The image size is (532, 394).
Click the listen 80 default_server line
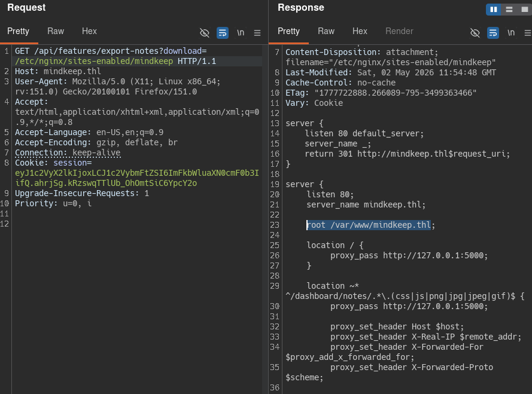[364, 133]
